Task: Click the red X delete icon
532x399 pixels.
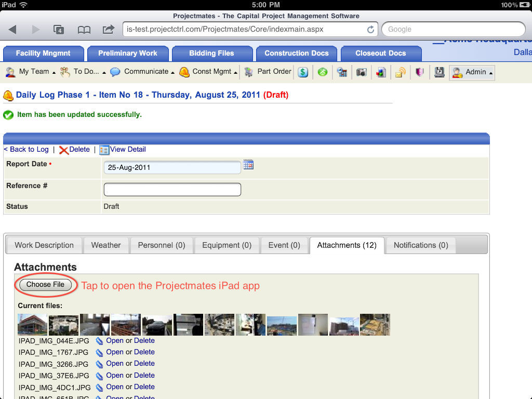Action: [63, 150]
